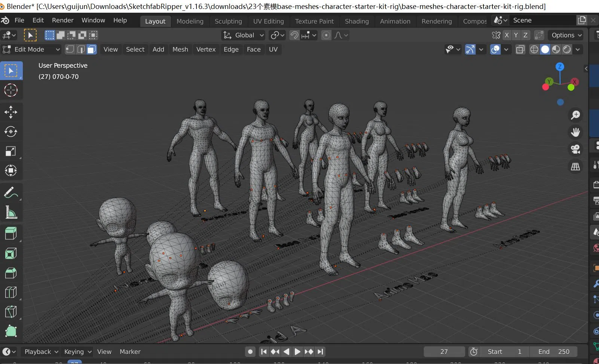This screenshot has height=364, width=599.
Task: Open the Render menu
Action: (x=62, y=20)
